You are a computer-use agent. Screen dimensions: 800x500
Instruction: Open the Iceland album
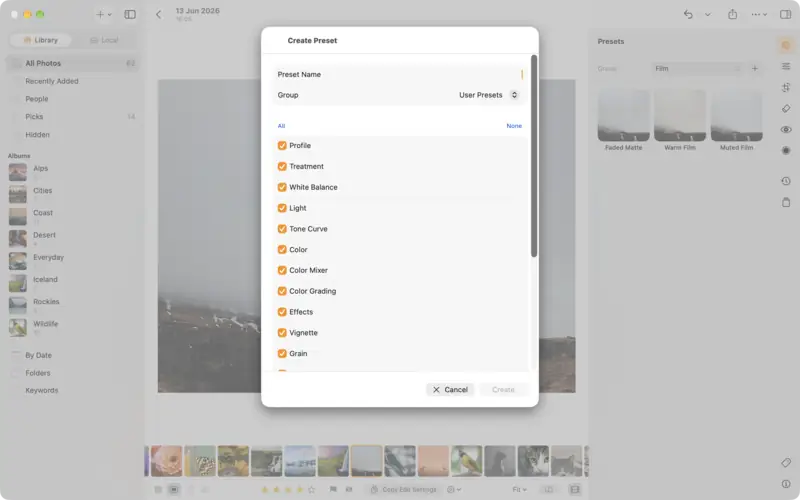(x=72, y=283)
